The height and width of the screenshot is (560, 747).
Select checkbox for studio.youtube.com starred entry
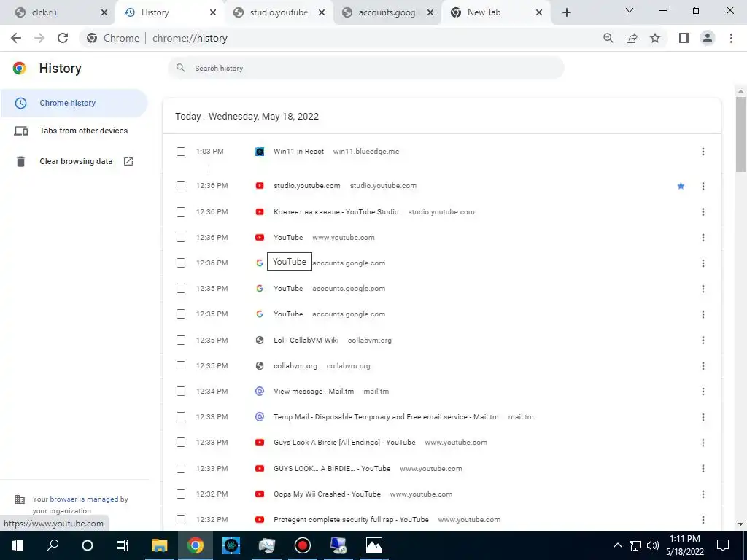[x=181, y=186]
